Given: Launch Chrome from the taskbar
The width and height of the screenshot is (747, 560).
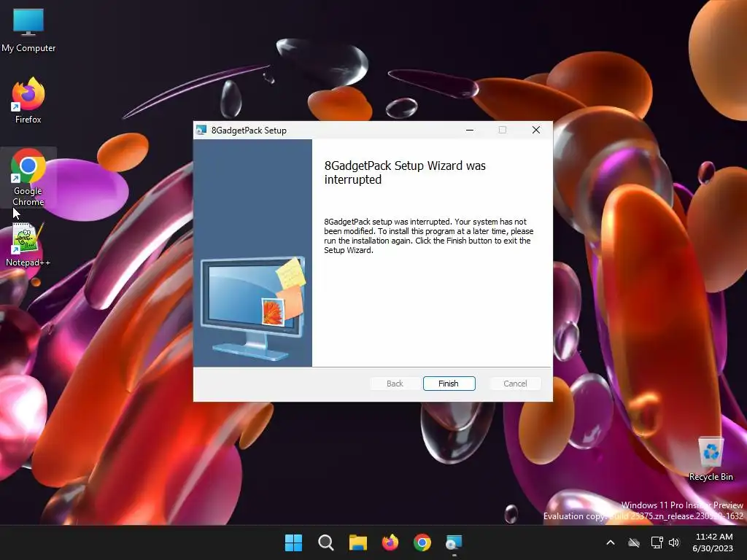Looking at the screenshot, I should coord(422,542).
